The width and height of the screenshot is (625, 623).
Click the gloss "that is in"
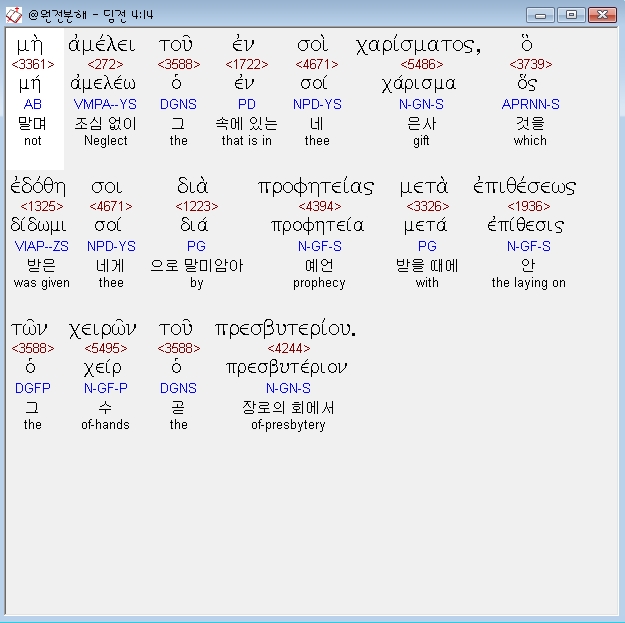tap(247, 141)
